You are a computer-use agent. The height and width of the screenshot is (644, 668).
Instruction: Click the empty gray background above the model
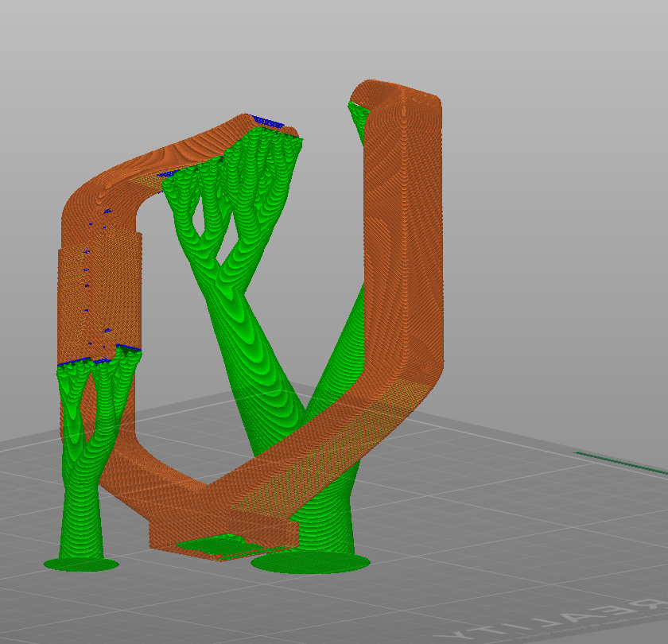point(199,48)
